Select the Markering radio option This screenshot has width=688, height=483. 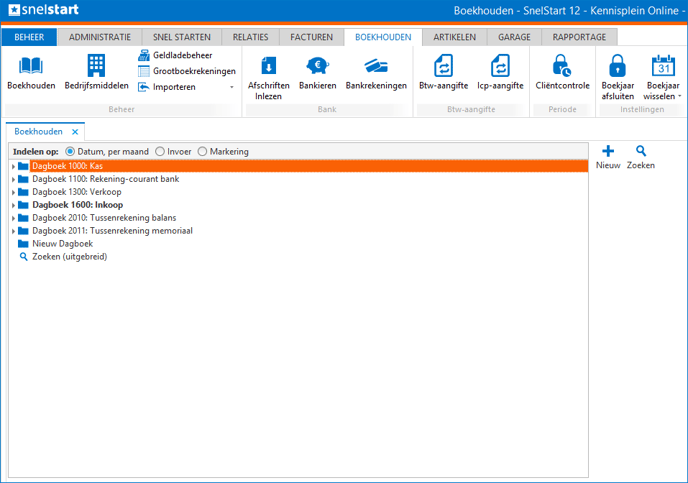[203, 152]
